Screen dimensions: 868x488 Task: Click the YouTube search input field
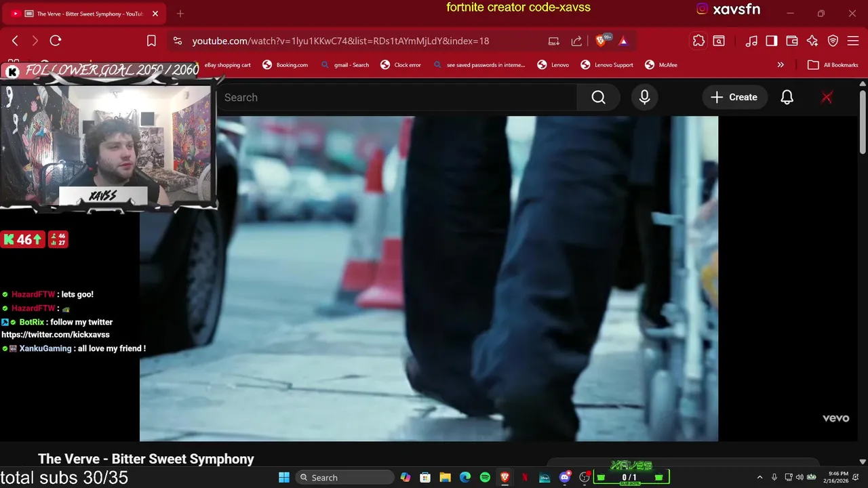pyautogui.click(x=397, y=98)
